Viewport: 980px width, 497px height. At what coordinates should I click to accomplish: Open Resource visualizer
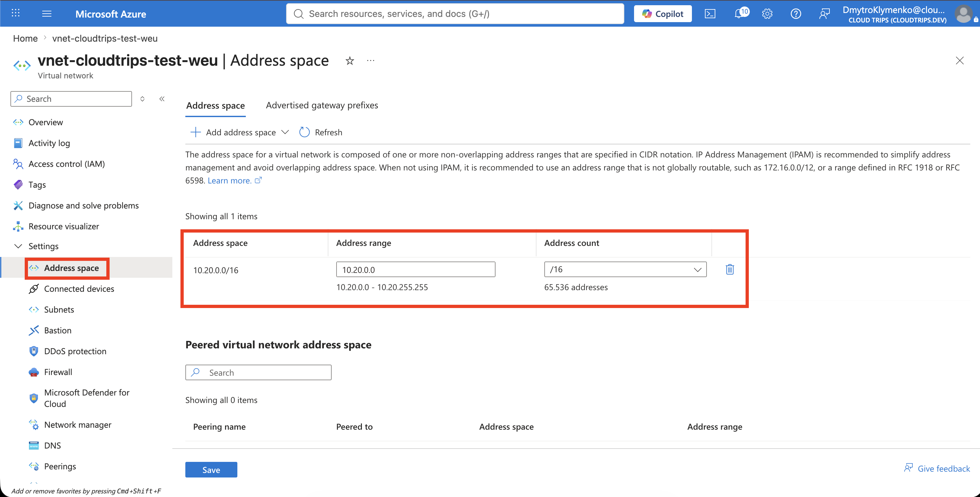pos(63,226)
